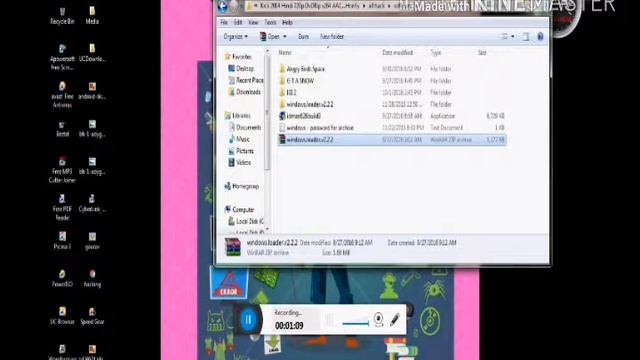Open the Recycle Bin desktop icon
640x360 pixels.
62,16
